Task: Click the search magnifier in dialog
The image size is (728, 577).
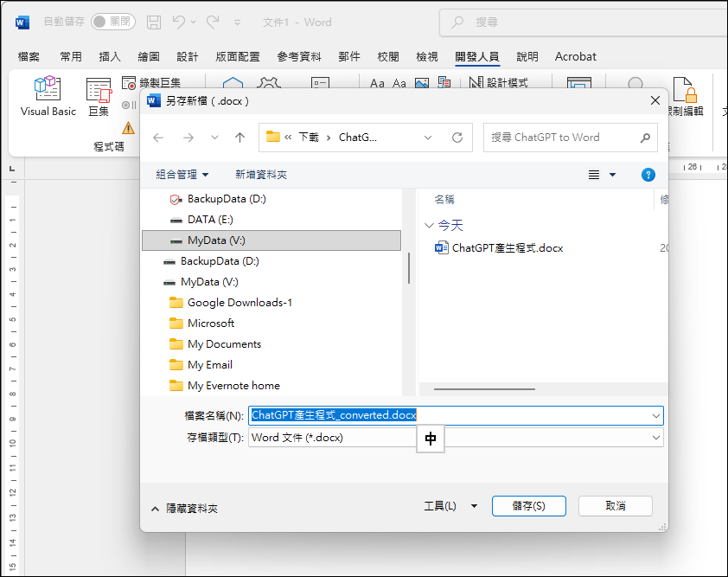Action: pyautogui.click(x=645, y=138)
